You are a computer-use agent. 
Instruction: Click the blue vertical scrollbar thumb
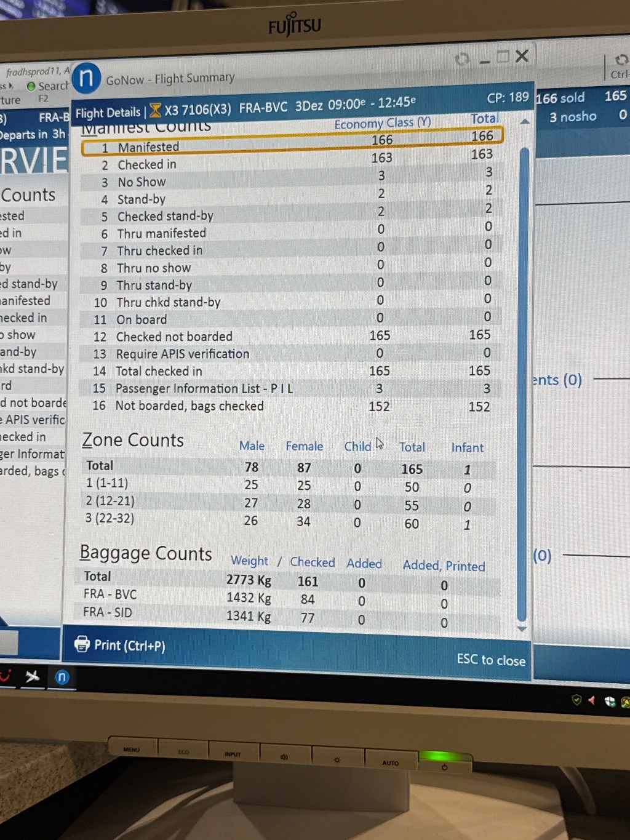click(523, 382)
